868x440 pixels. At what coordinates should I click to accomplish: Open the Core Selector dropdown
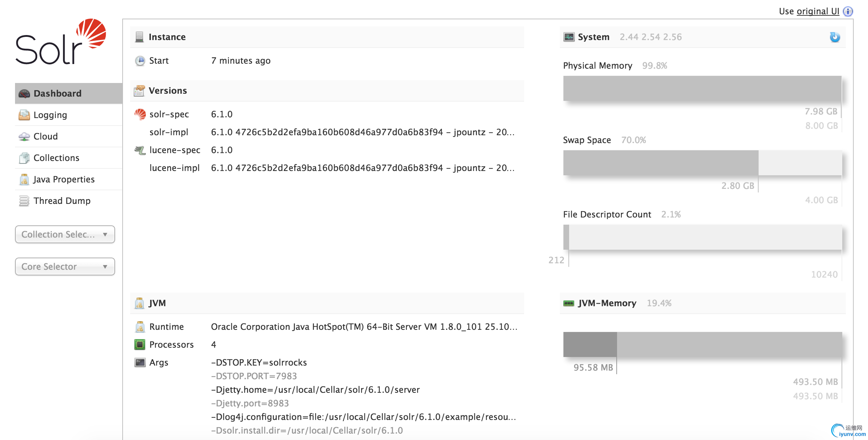click(x=65, y=267)
